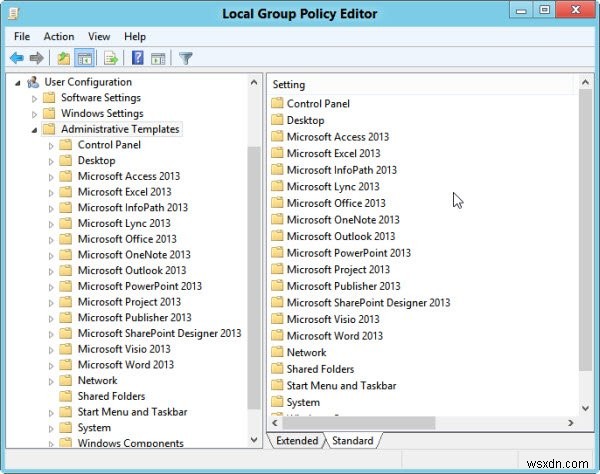Image resolution: width=600 pixels, height=474 pixels.
Task: Maximize the Local Group Policy Editor window
Action: coord(545,10)
